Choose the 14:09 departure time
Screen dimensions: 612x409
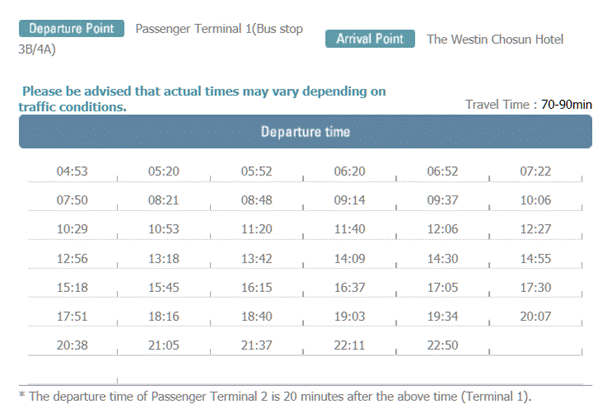point(350,258)
